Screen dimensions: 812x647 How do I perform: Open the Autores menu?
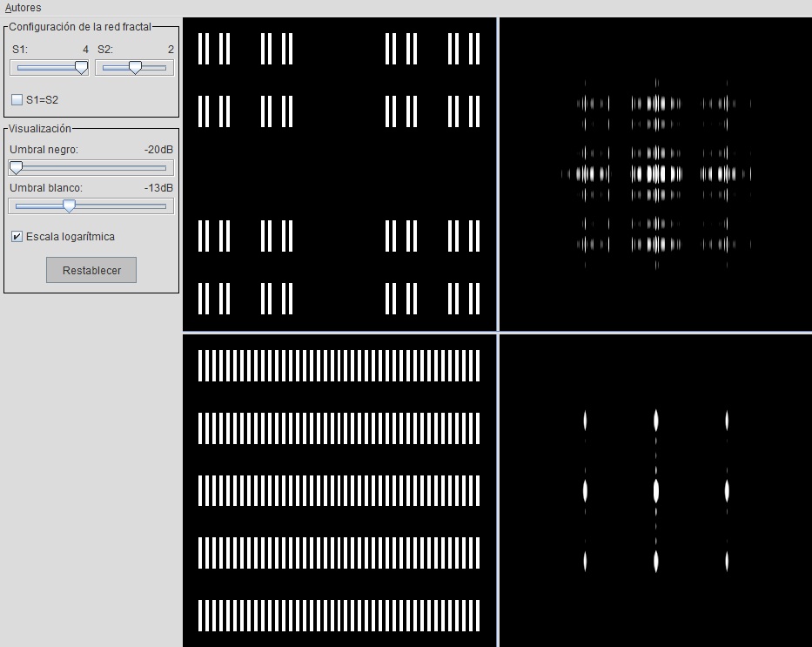23,8
